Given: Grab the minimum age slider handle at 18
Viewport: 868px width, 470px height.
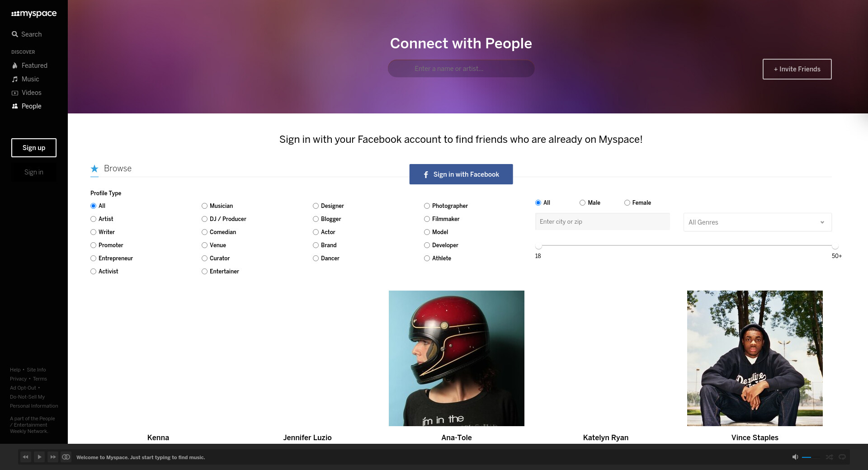Looking at the screenshot, I should (538, 246).
